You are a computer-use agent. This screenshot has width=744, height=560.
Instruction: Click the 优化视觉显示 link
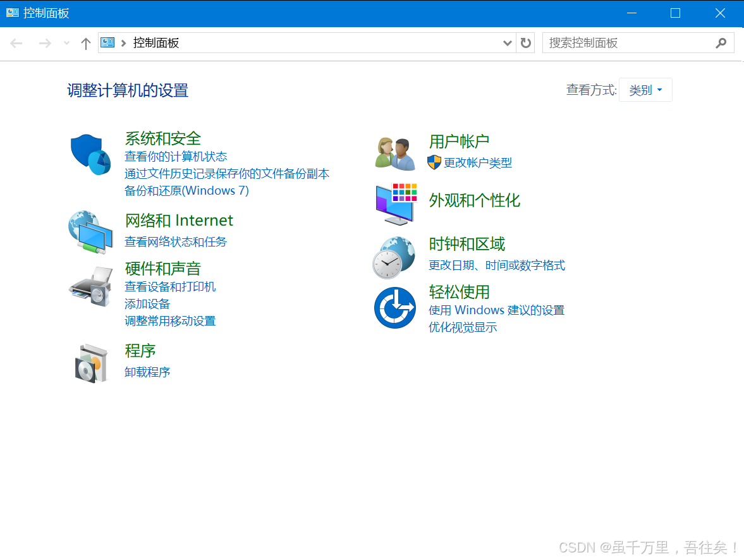(x=463, y=327)
